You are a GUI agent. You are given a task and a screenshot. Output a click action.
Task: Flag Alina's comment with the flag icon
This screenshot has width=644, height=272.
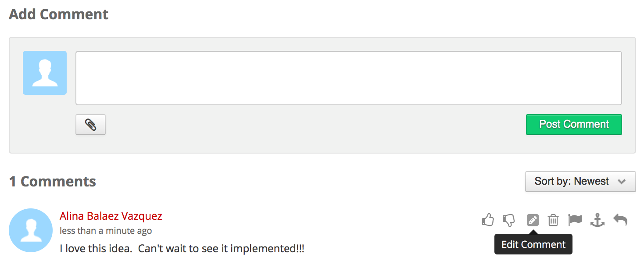575,219
